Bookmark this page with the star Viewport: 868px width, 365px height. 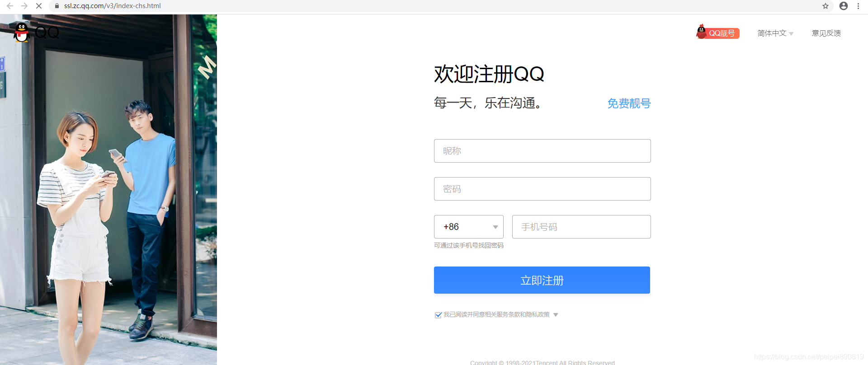click(x=826, y=6)
